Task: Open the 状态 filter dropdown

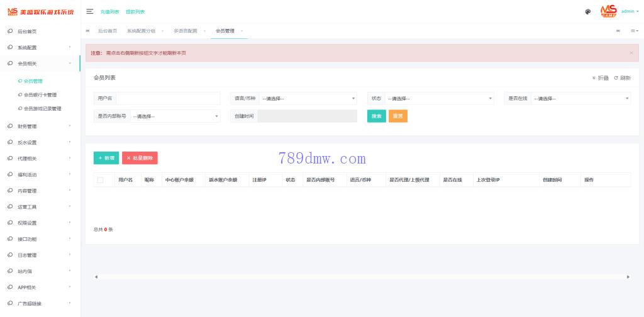Action: point(439,98)
